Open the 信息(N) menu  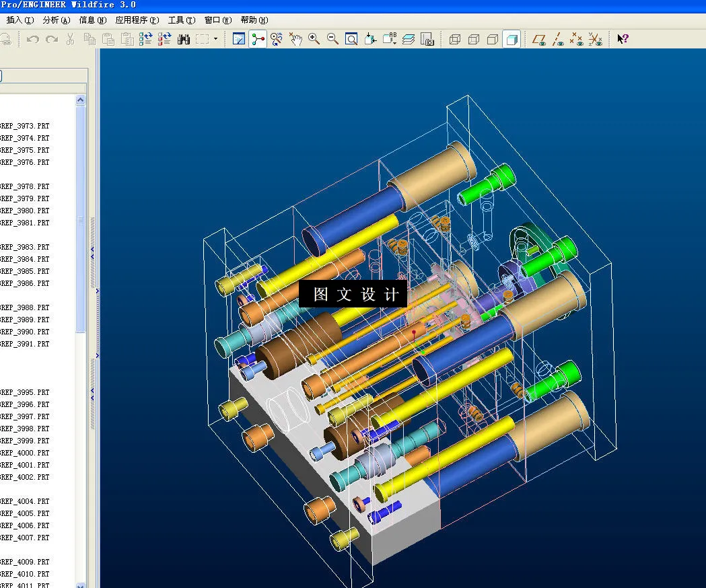coord(93,20)
